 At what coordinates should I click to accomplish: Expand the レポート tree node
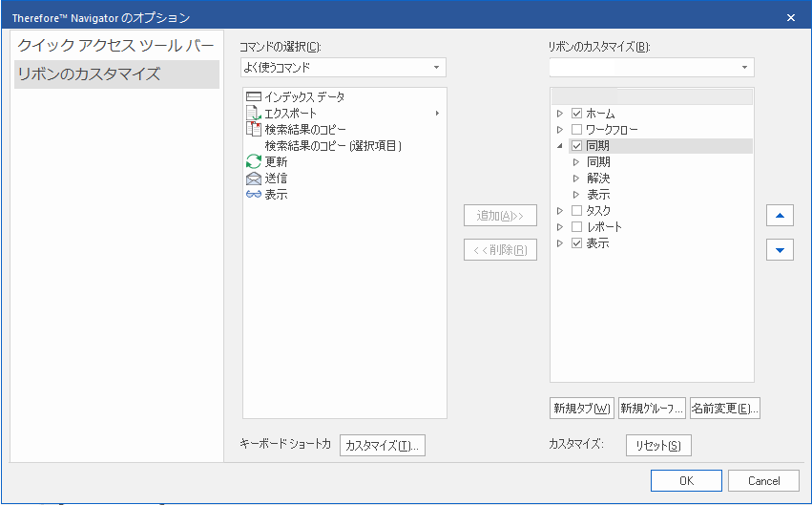pos(560,226)
